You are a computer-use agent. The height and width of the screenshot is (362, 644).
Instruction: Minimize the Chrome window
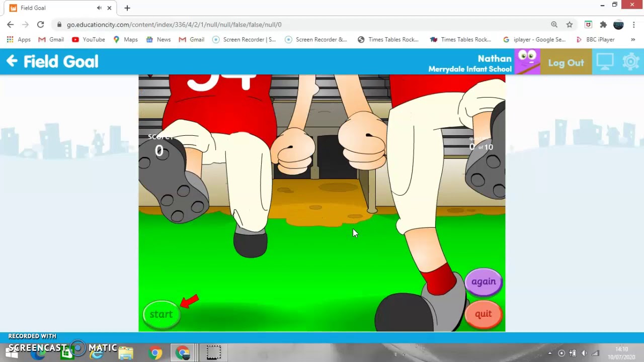(602, 5)
